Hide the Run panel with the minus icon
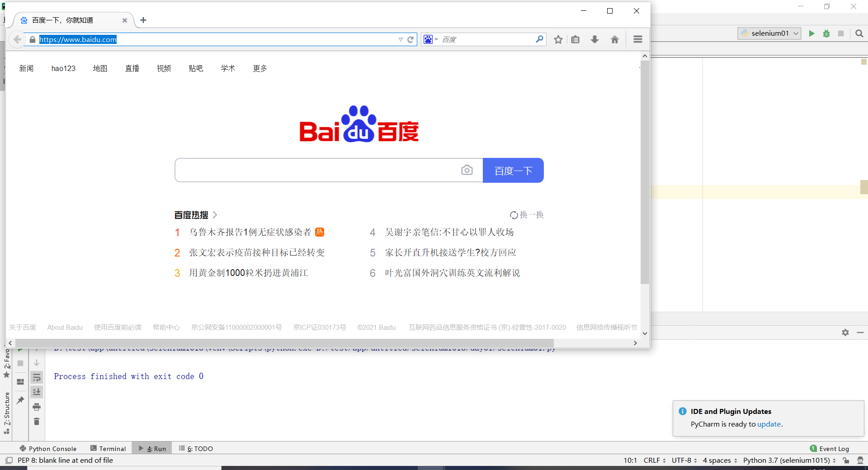Screen dimensions: 868x470 pyautogui.click(x=860, y=332)
